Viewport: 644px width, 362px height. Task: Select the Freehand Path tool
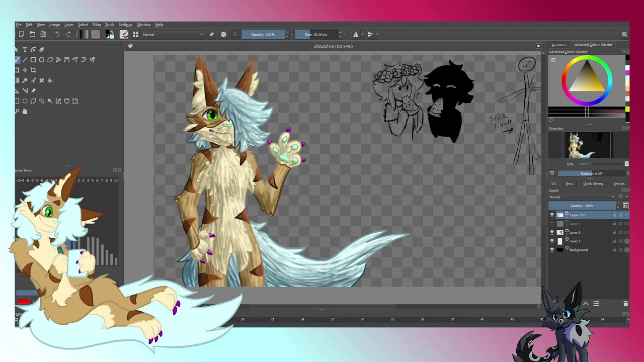[75, 60]
